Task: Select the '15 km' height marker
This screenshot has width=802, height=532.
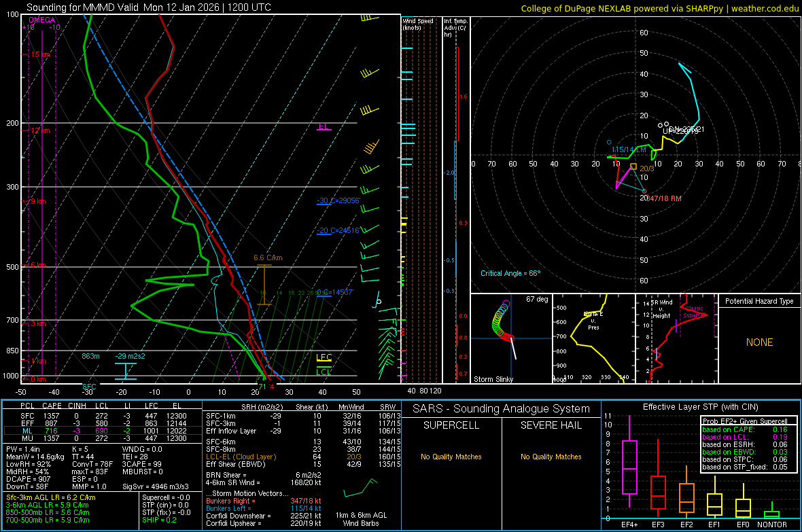Action: click(40, 54)
